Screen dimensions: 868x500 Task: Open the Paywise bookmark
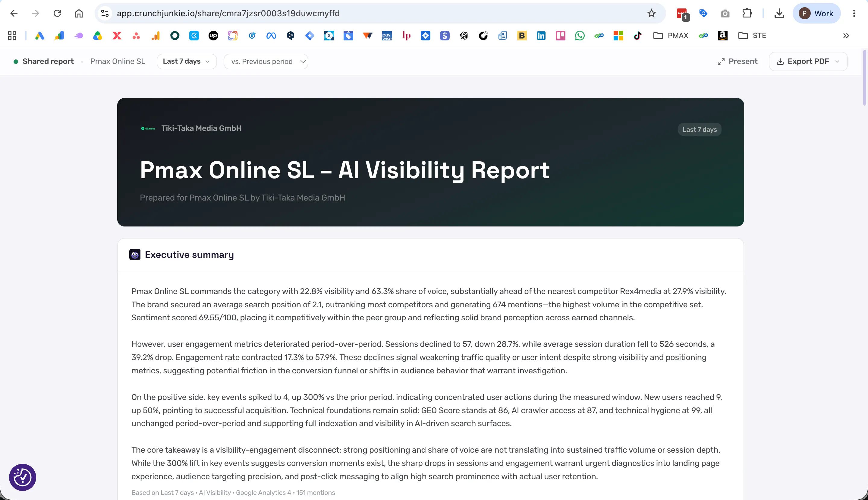tap(387, 35)
